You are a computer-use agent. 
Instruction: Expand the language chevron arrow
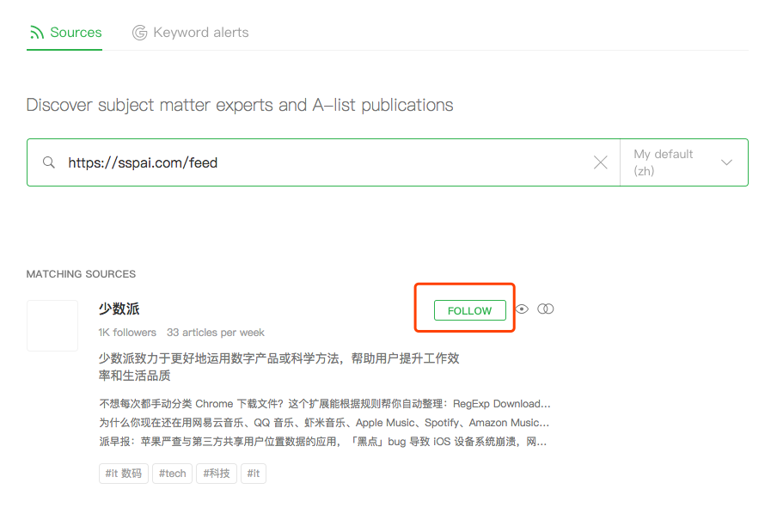[726, 162]
